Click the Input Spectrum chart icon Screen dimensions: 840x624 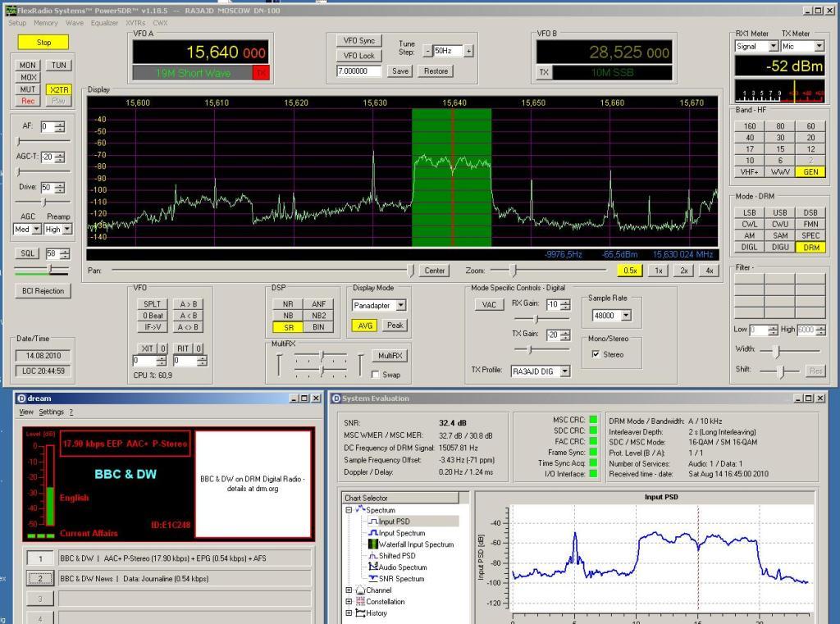coord(372,533)
